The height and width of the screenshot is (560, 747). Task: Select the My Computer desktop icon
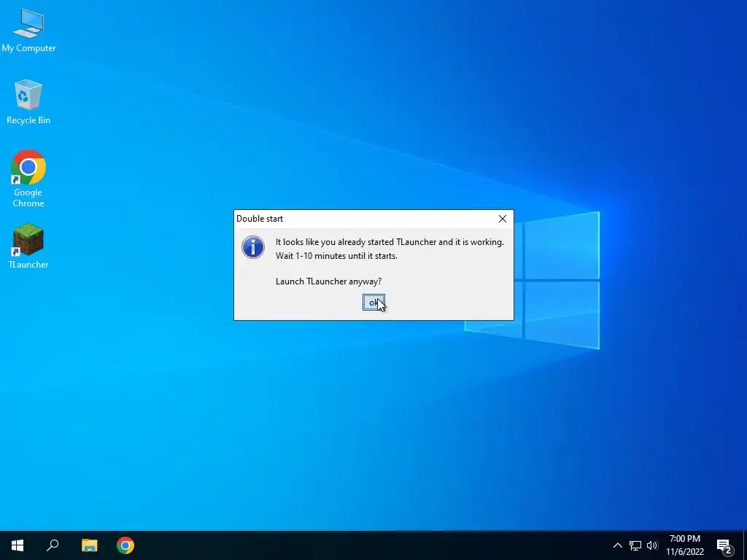tap(28, 31)
